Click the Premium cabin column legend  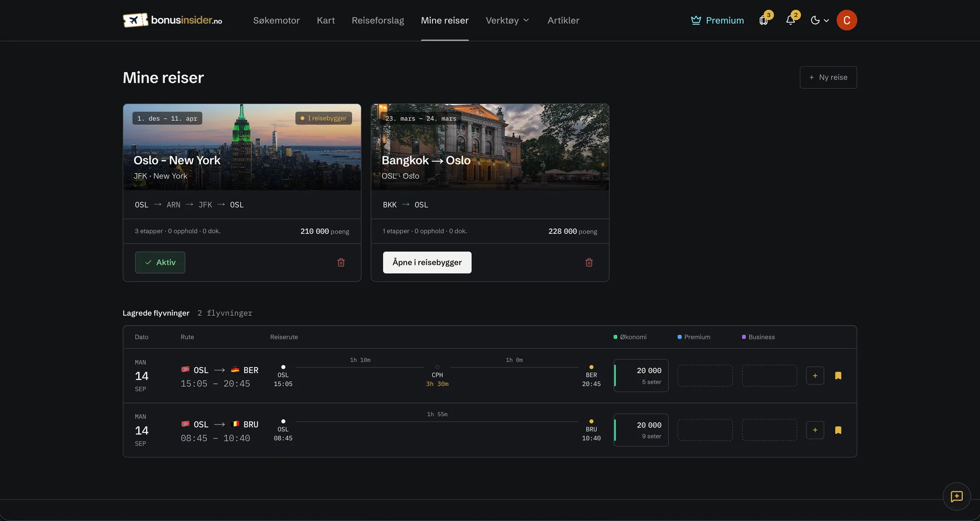(x=694, y=337)
